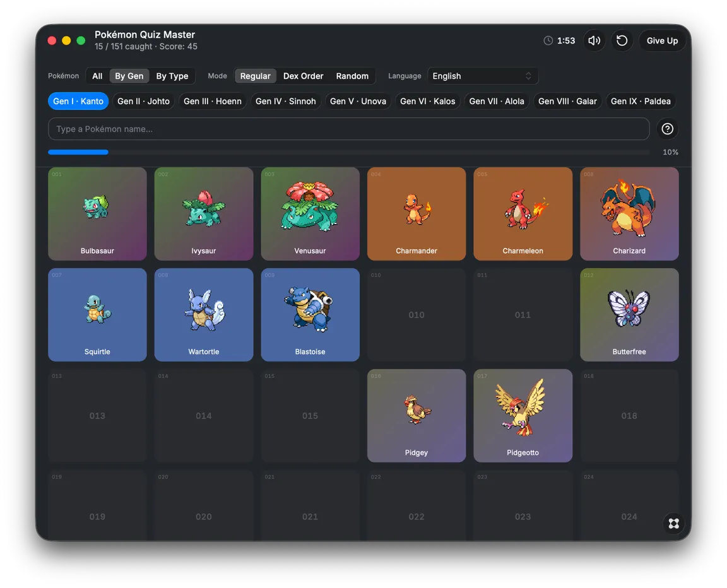Open the help question mark icon
Image resolution: width=727 pixels, height=588 pixels.
pos(667,129)
